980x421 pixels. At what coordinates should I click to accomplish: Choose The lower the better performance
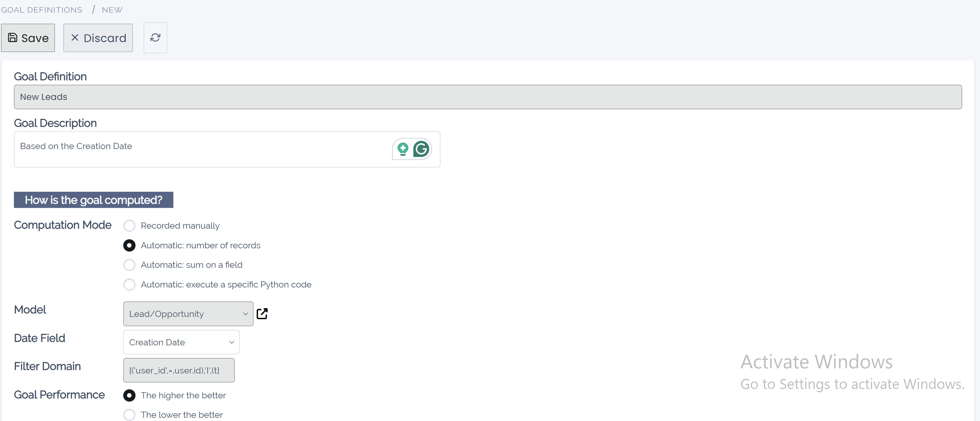coord(129,415)
